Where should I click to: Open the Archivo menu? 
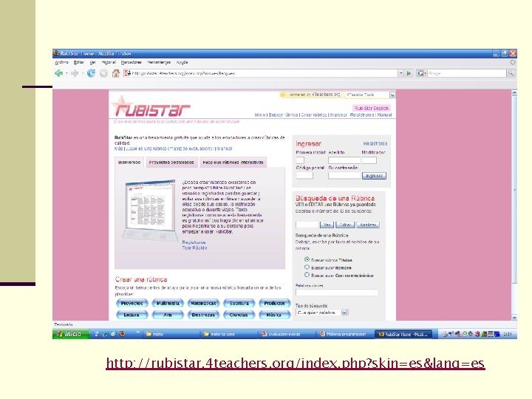[x=61, y=62]
